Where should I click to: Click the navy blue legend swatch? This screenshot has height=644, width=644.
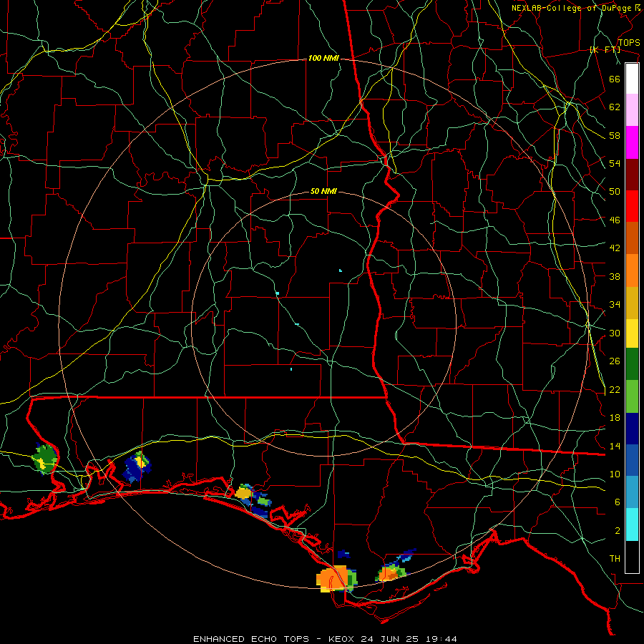[632, 429]
